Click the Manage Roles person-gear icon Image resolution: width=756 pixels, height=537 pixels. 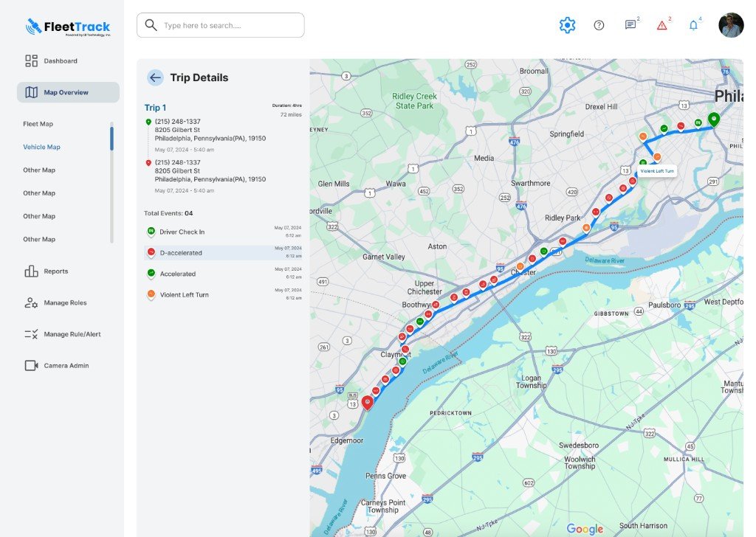[x=31, y=303]
